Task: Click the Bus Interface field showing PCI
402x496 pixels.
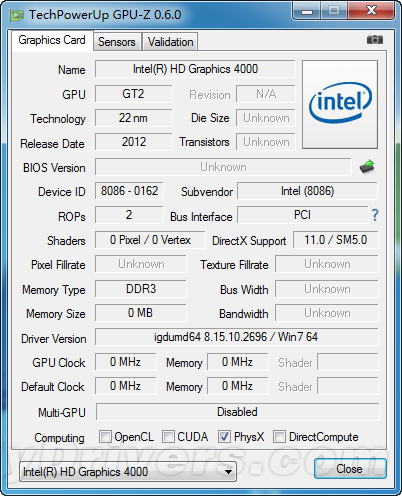Action: click(303, 215)
